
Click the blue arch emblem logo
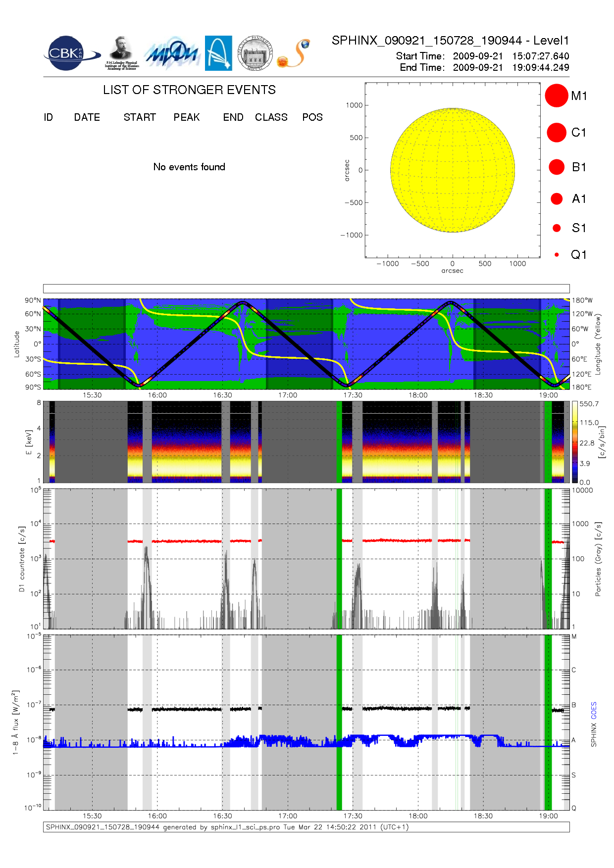tap(218, 53)
